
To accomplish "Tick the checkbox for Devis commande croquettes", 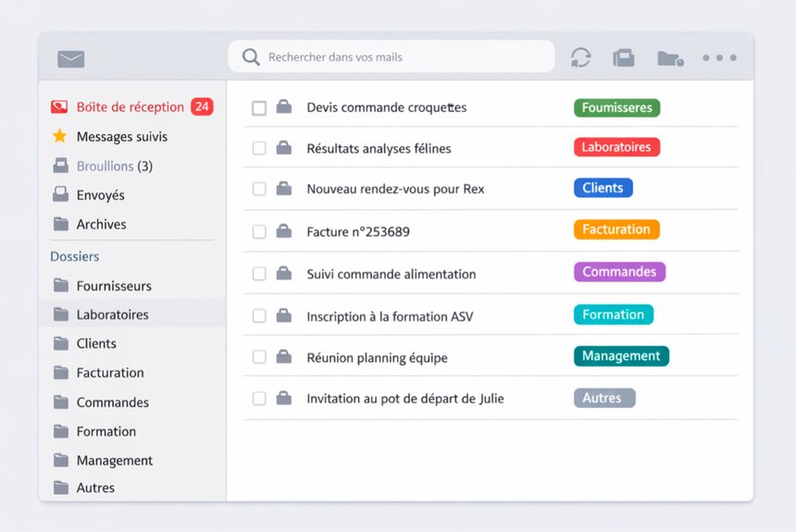I will 259,108.
